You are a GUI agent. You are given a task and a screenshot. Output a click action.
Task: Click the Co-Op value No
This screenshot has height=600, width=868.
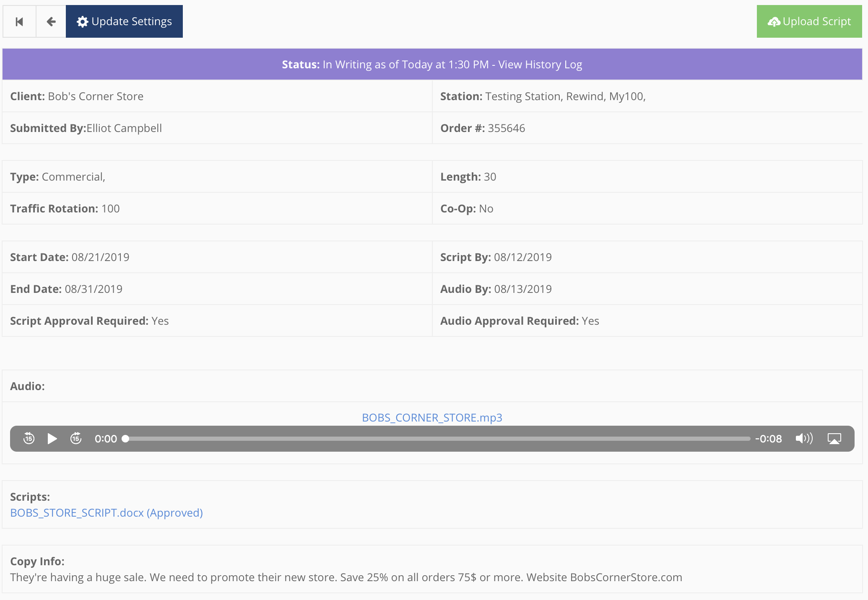(486, 209)
